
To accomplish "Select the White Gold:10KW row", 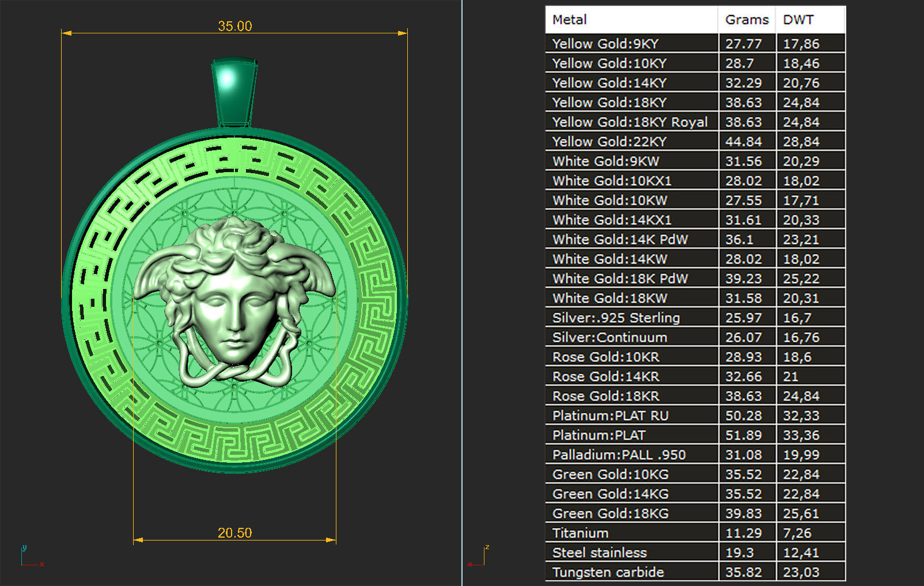I will click(695, 200).
